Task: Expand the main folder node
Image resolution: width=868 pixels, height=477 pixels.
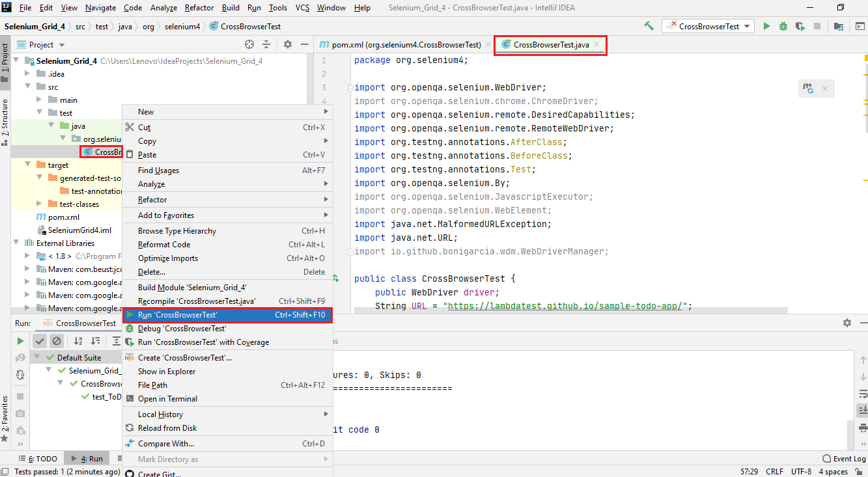Action: [40, 100]
